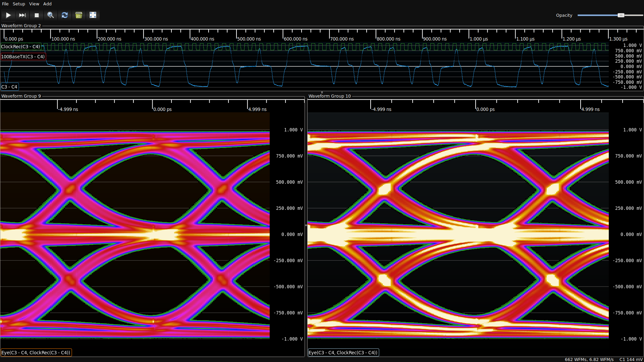Click 1.000 V axis label in Group 10

(x=632, y=130)
